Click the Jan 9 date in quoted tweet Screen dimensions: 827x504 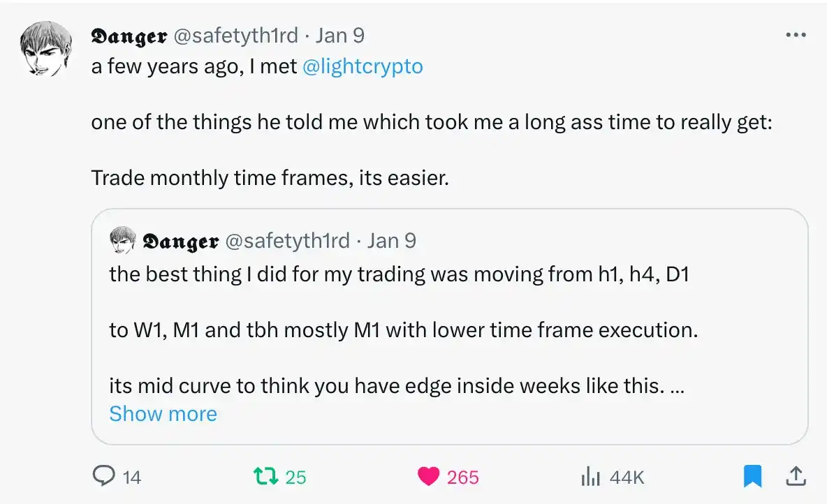coord(391,241)
